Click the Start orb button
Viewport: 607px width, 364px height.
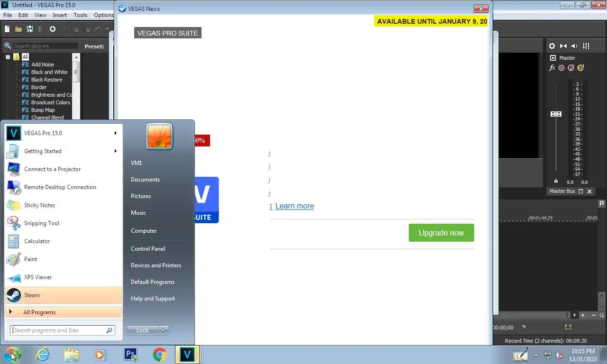(x=12, y=355)
